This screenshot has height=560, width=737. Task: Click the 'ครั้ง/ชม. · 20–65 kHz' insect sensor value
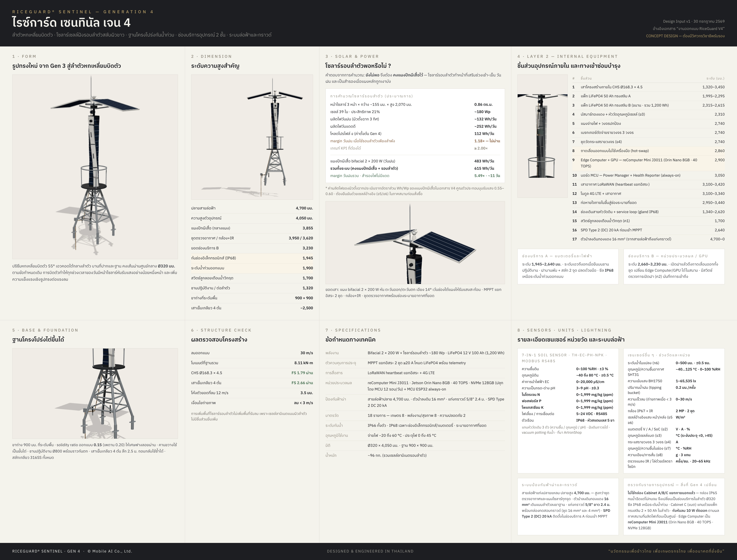click(693, 461)
